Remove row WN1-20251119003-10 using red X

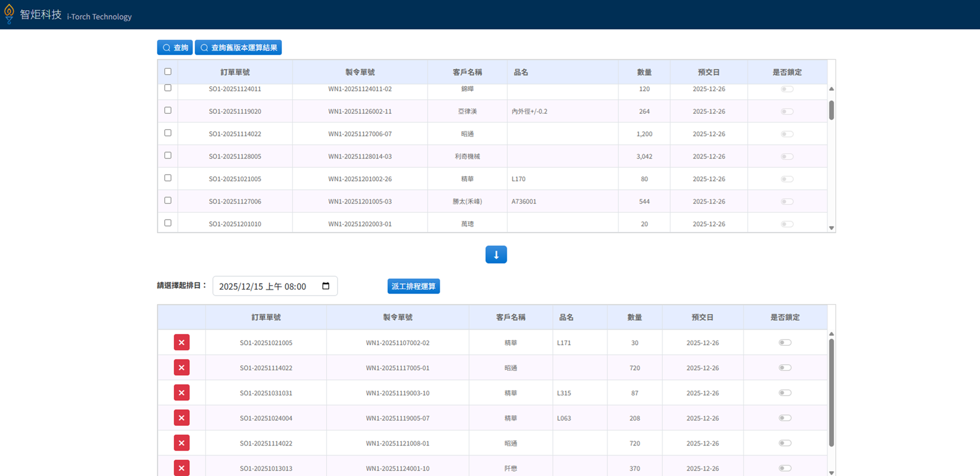coord(181,393)
